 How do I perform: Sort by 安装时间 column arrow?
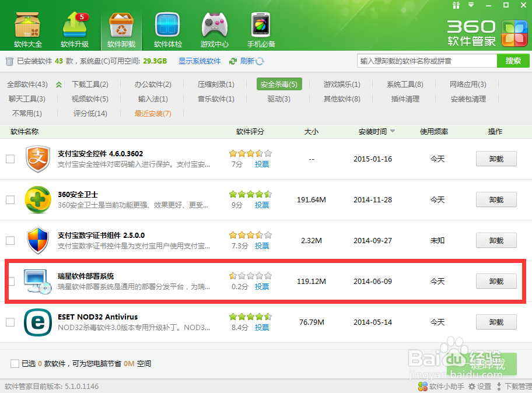click(393, 131)
